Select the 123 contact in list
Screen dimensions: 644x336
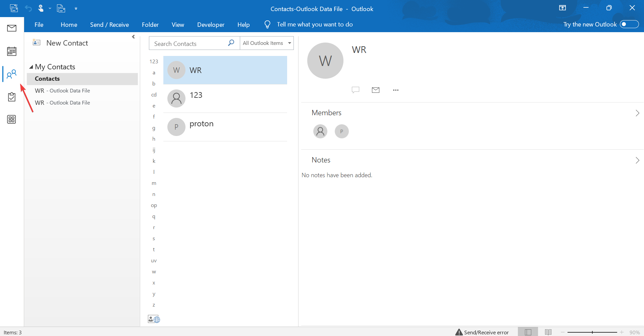pyautogui.click(x=225, y=98)
